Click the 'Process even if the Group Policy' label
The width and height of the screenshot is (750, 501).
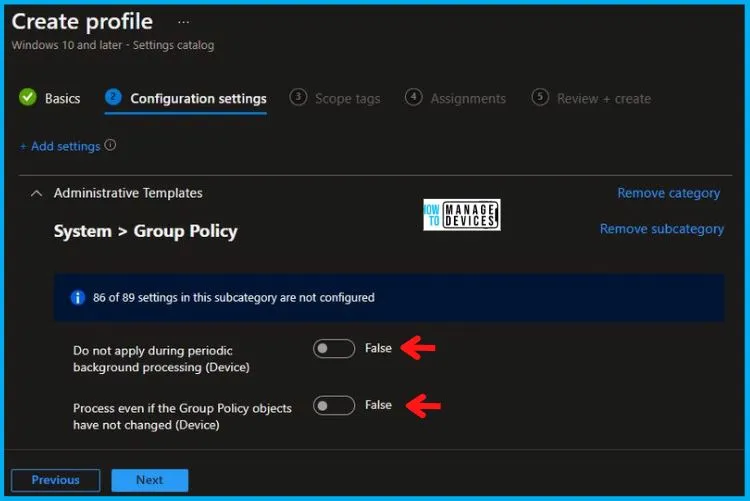tap(182, 416)
